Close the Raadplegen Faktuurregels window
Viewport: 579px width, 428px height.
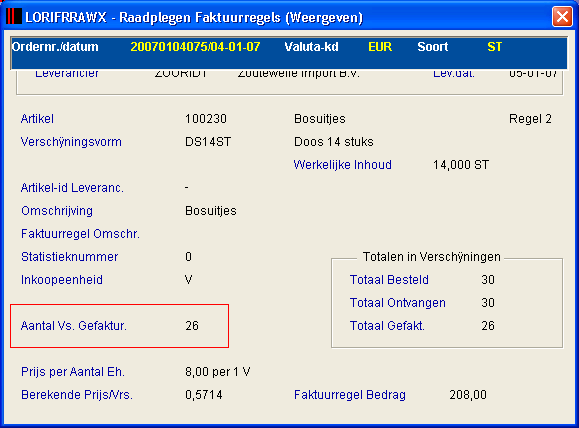(x=562, y=17)
